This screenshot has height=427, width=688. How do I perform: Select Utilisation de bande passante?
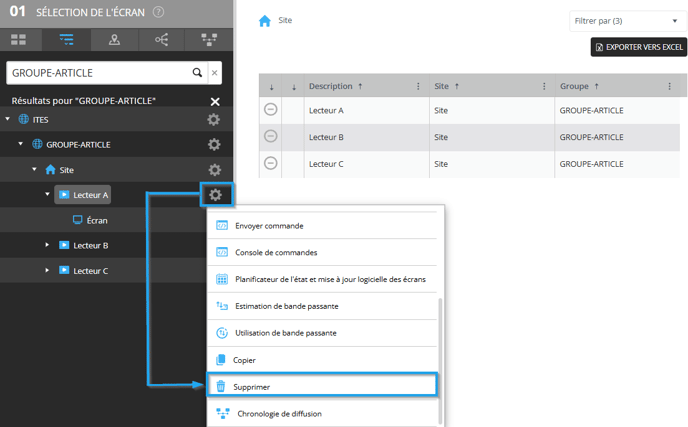[322, 333]
